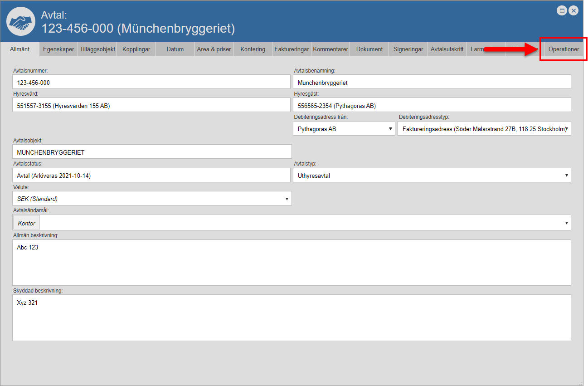The width and height of the screenshot is (588, 386).
Task: Open the Operationer tab
Action: pos(564,49)
